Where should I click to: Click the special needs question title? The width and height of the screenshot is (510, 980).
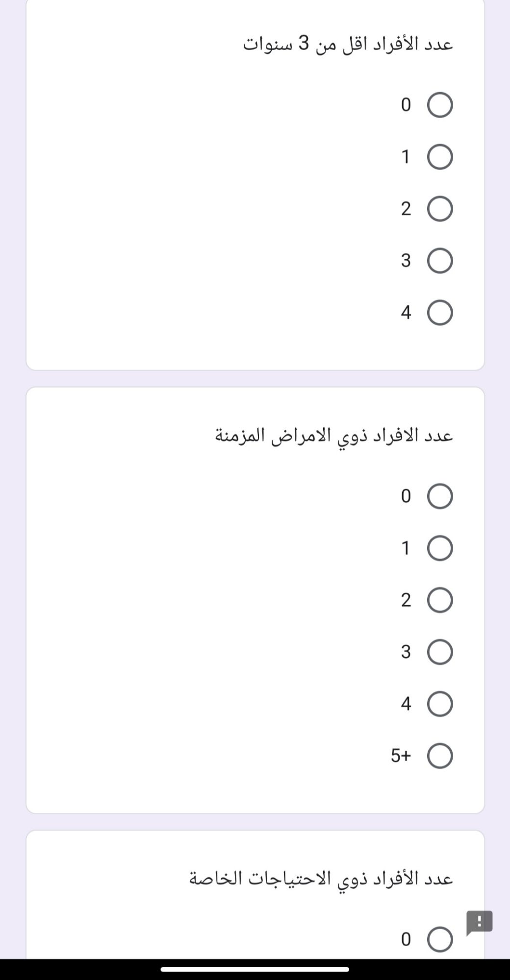[321, 879]
